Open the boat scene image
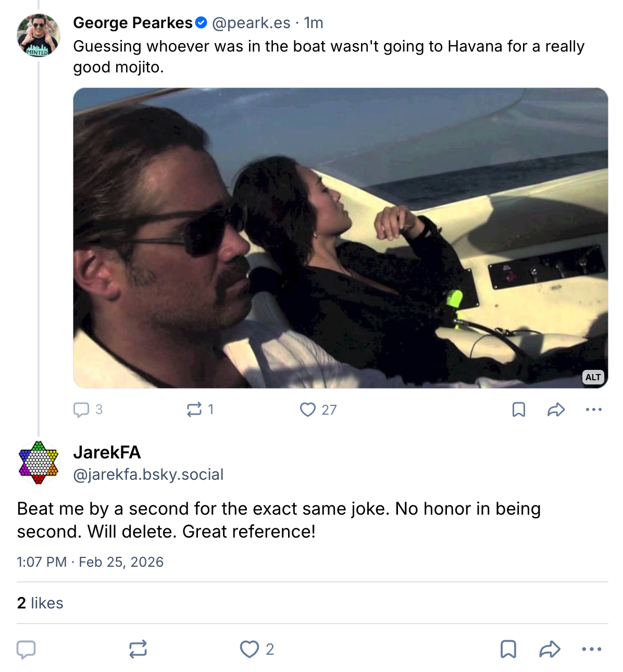 pyautogui.click(x=340, y=238)
